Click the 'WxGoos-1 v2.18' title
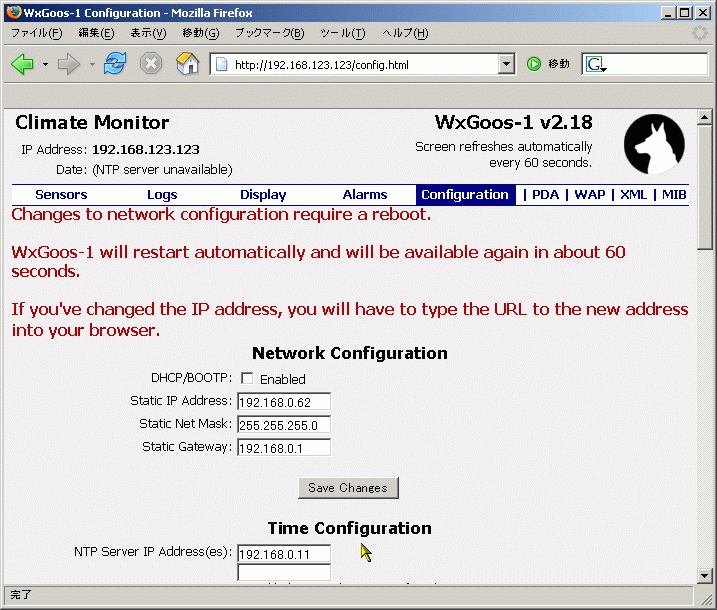The height and width of the screenshot is (610, 717). (514, 123)
